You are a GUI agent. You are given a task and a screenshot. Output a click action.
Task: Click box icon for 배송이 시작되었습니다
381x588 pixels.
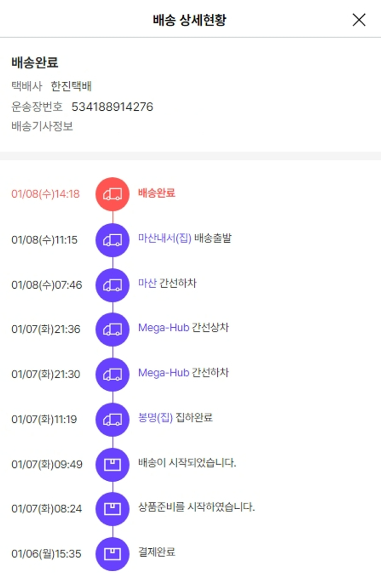coord(112,464)
